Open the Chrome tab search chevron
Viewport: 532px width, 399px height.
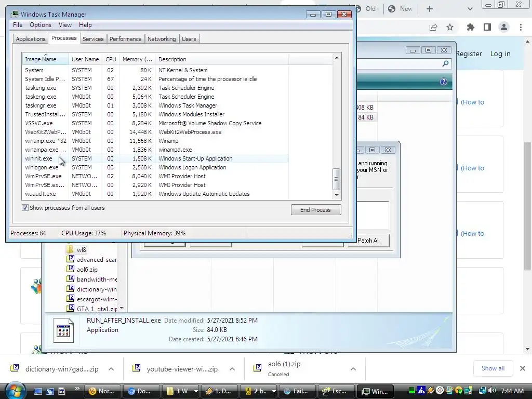[470, 9]
